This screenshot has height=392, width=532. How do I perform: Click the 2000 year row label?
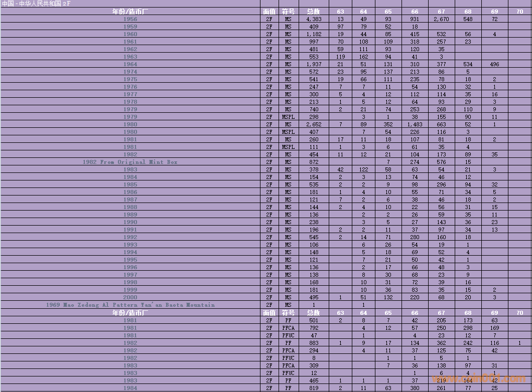click(x=130, y=297)
